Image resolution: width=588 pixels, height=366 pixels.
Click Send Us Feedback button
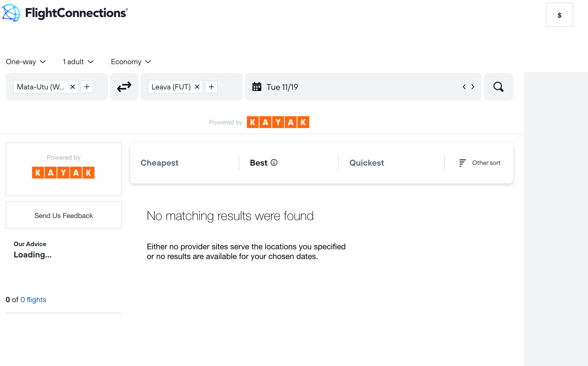point(64,215)
